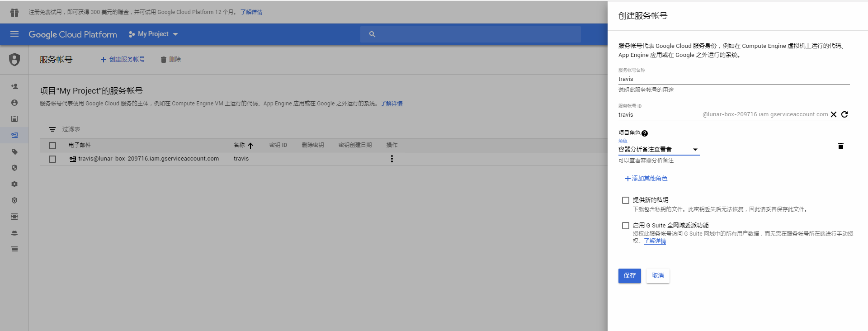Click the name column sort arrow
868x331 pixels.
(250, 146)
